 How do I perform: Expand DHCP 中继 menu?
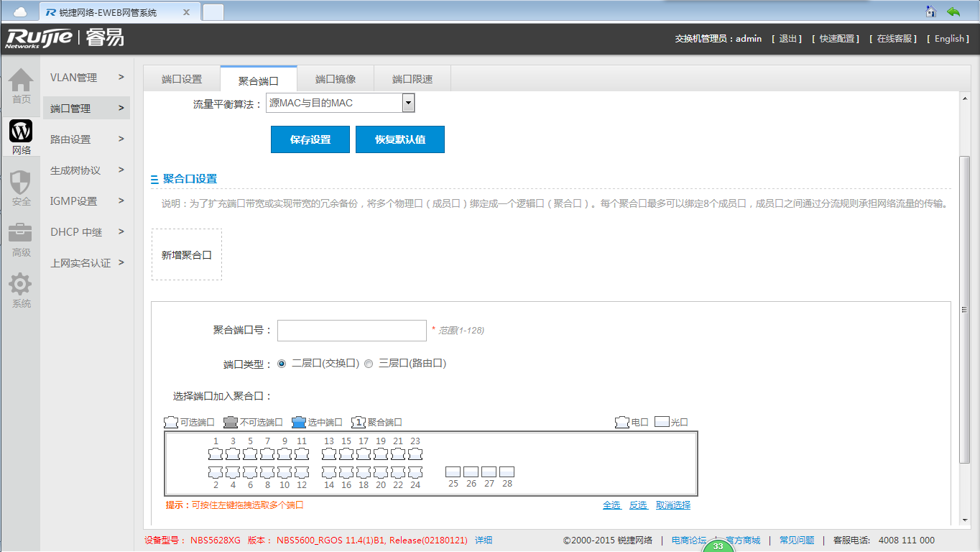pyautogui.click(x=86, y=232)
